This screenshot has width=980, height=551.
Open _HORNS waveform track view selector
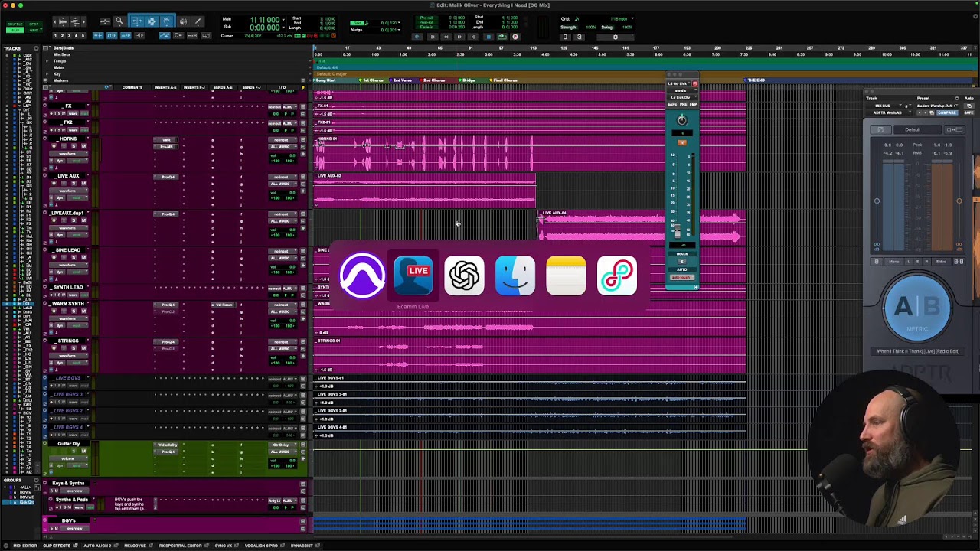69,153
